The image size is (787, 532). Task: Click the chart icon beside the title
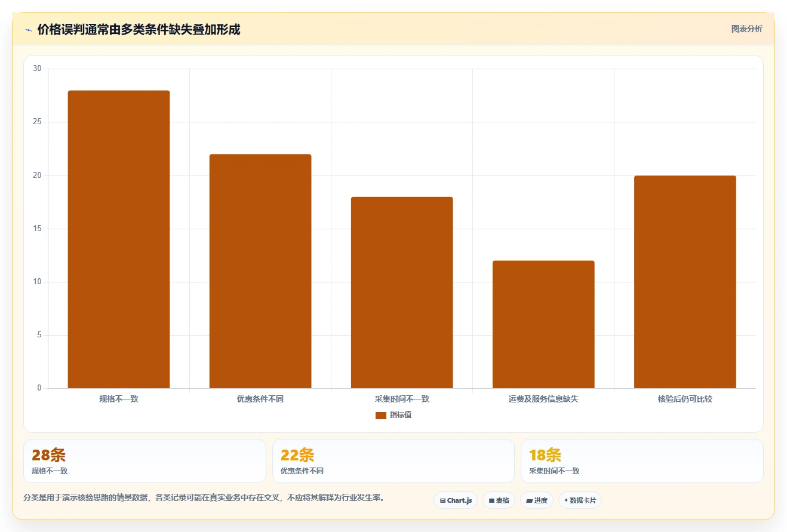[x=28, y=30]
